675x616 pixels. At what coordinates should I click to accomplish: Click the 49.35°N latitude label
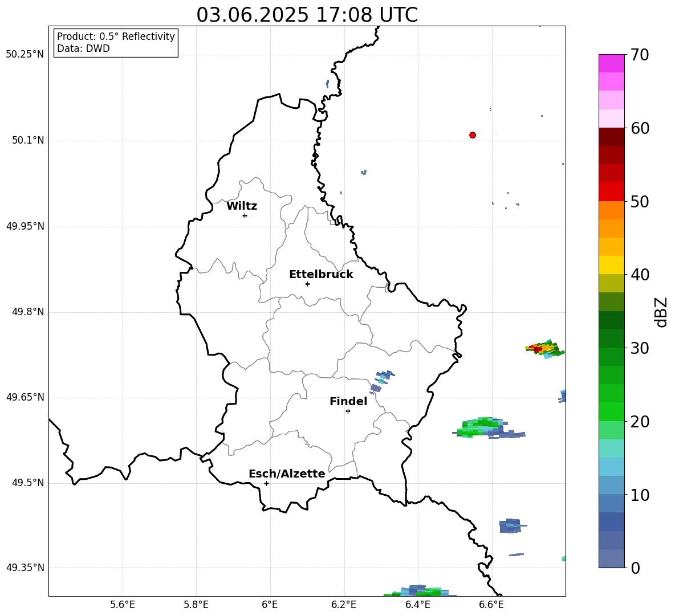tap(25, 568)
